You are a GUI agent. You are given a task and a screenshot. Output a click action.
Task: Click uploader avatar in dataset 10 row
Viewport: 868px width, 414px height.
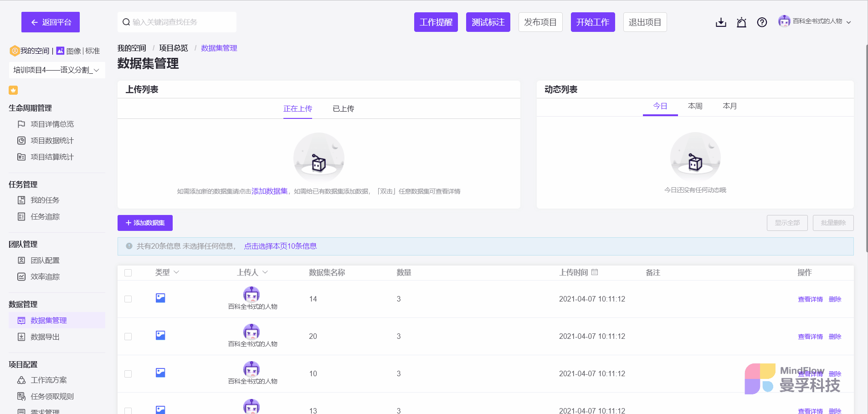[252, 369]
